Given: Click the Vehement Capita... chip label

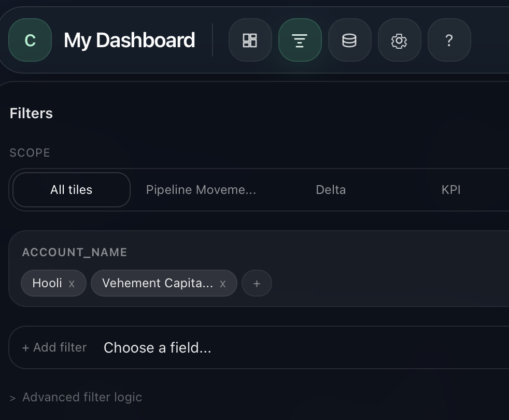Looking at the screenshot, I should tap(157, 283).
